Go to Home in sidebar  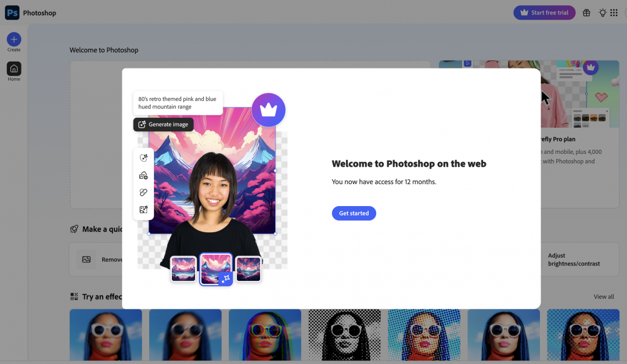tap(14, 69)
